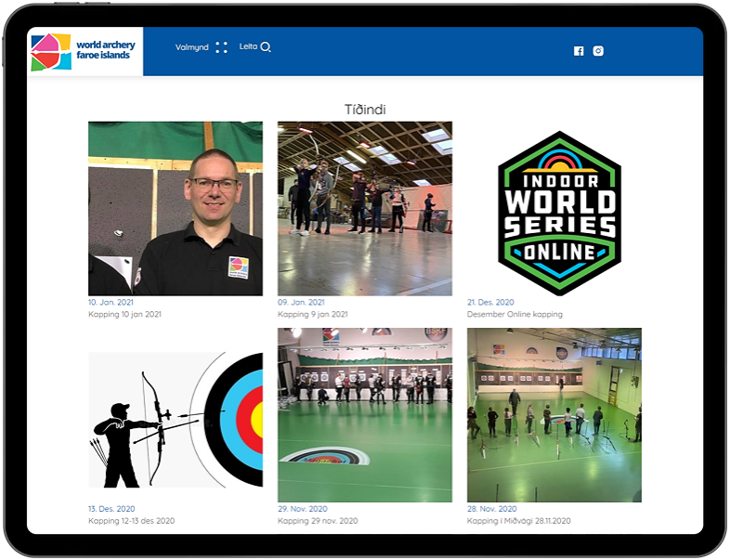The height and width of the screenshot is (560, 730).
Task: Click the date 29. Nov. 2020
Action: (x=303, y=509)
